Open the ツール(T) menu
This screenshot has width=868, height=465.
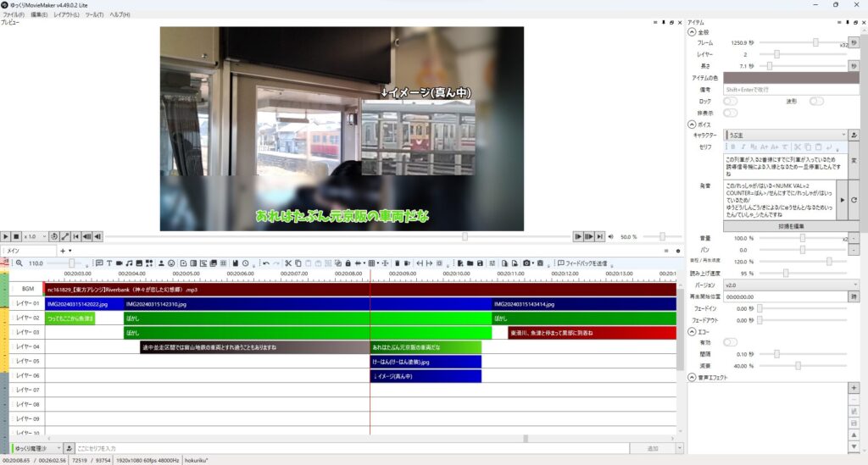pyautogui.click(x=94, y=14)
